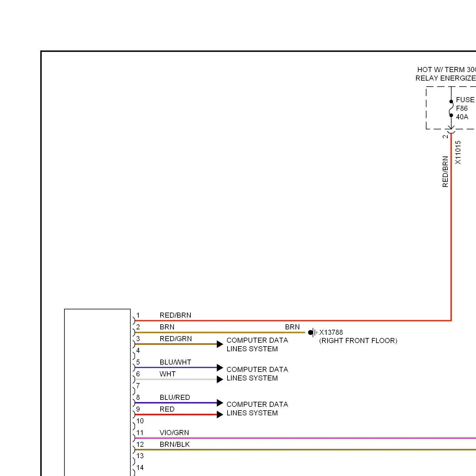The height and width of the screenshot is (476, 476).
Task: Select the horizontal 'RED/BRN' label at pin 1
Action: click(175, 315)
